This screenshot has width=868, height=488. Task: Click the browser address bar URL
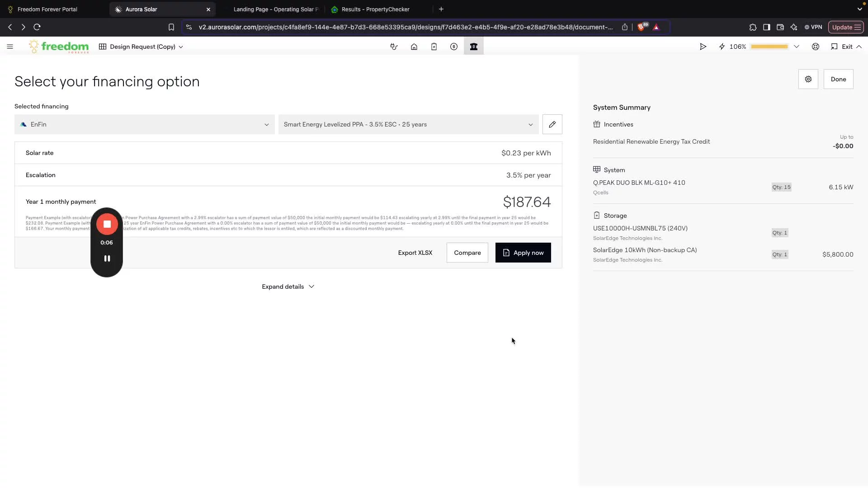coord(406,27)
